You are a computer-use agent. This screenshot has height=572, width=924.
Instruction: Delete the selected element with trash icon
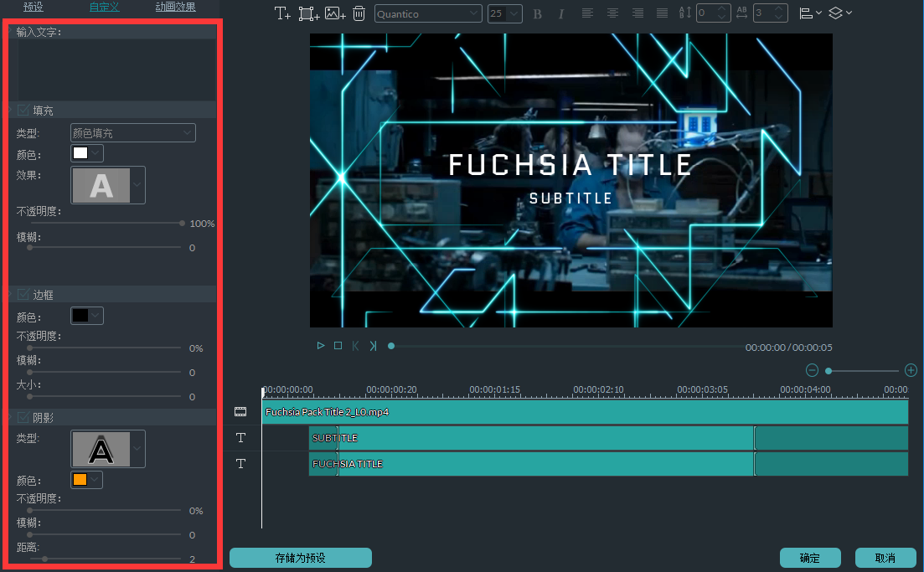[359, 13]
